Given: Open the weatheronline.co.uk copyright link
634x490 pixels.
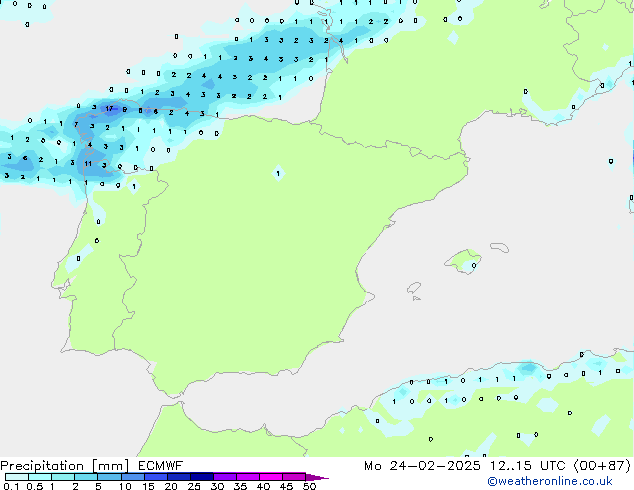Looking at the screenshot, I should tap(550, 481).
